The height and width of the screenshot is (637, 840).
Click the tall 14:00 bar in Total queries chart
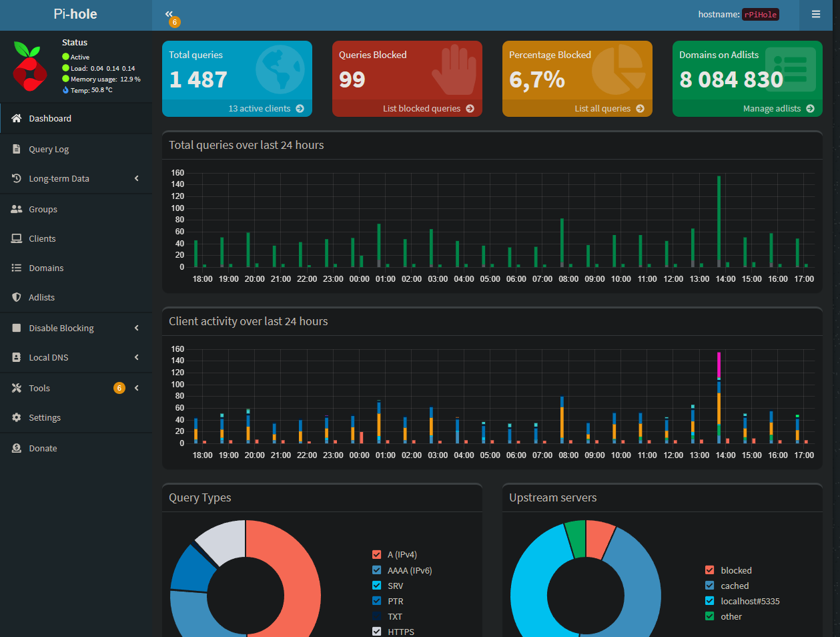(x=719, y=221)
